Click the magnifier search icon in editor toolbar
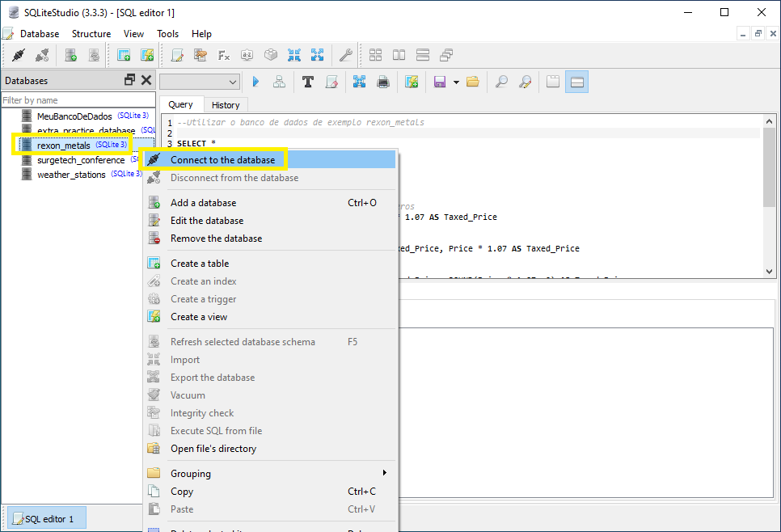This screenshot has width=781, height=532. point(501,82)
